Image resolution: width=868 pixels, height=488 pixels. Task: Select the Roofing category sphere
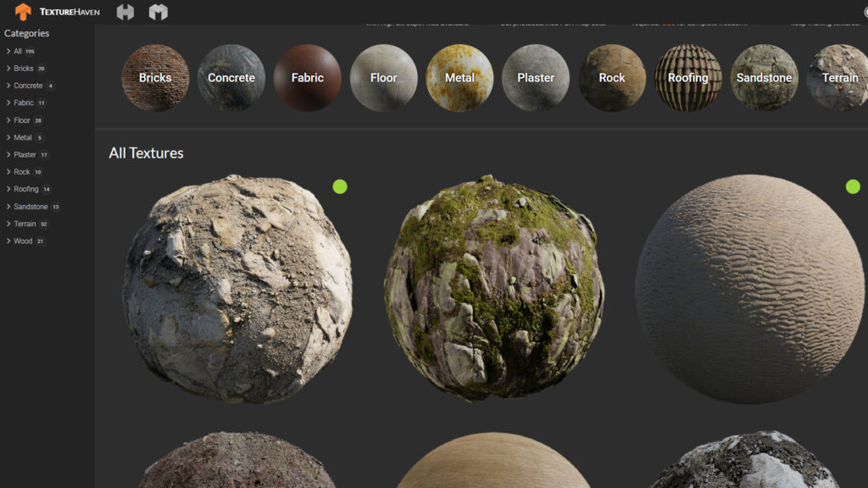click(687, 78)
